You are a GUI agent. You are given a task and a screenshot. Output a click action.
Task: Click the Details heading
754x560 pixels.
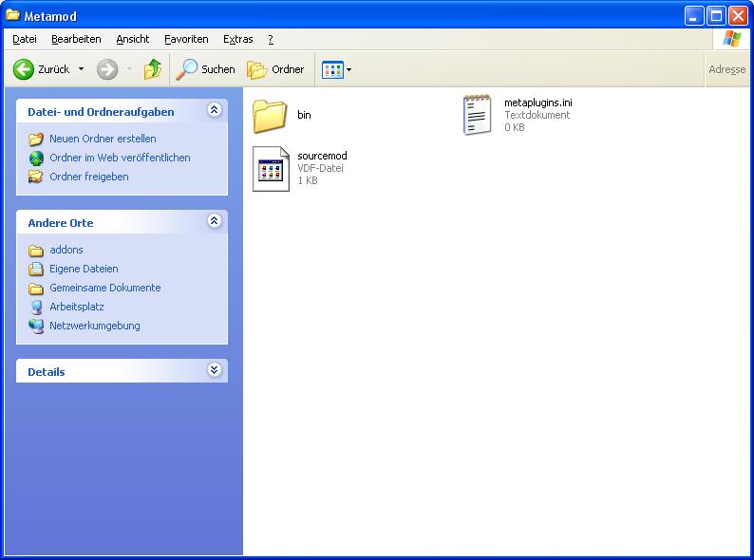(47, 372)
